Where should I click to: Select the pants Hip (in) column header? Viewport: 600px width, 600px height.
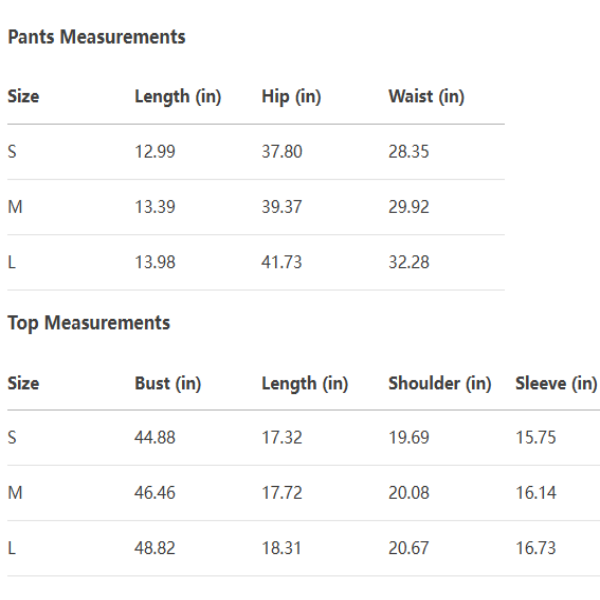pyautogui.click(x=291, y=97)
